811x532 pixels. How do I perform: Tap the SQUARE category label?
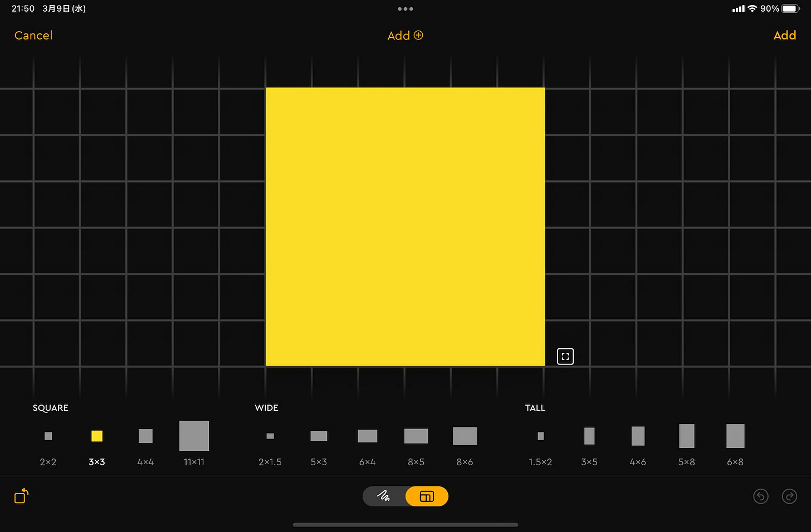point(51,408)
